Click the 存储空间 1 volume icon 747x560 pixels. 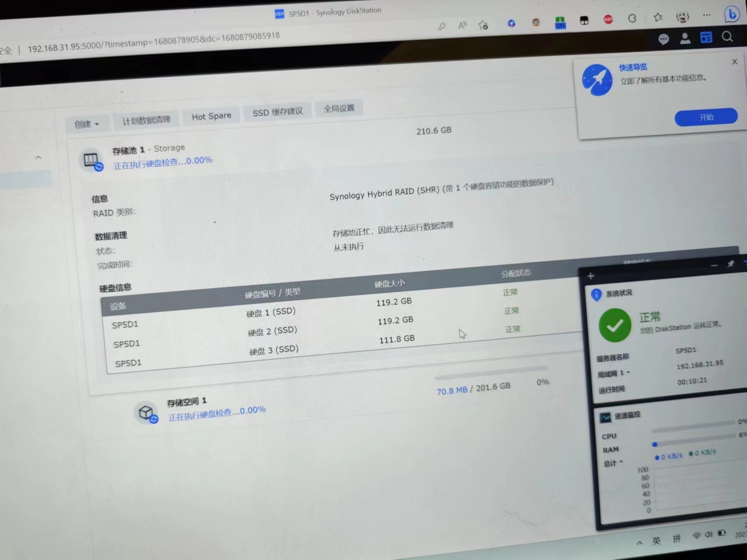[147, 413]
